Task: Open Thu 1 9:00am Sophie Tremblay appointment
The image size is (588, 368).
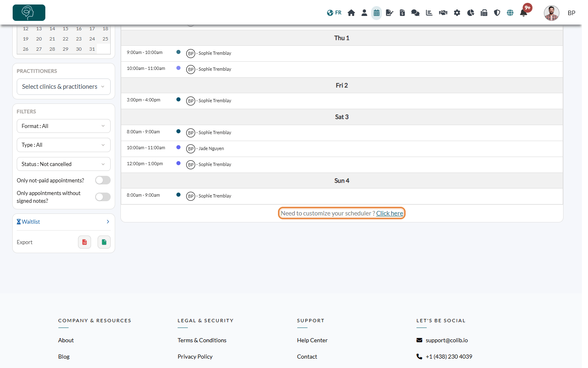Action: [342, 53]
